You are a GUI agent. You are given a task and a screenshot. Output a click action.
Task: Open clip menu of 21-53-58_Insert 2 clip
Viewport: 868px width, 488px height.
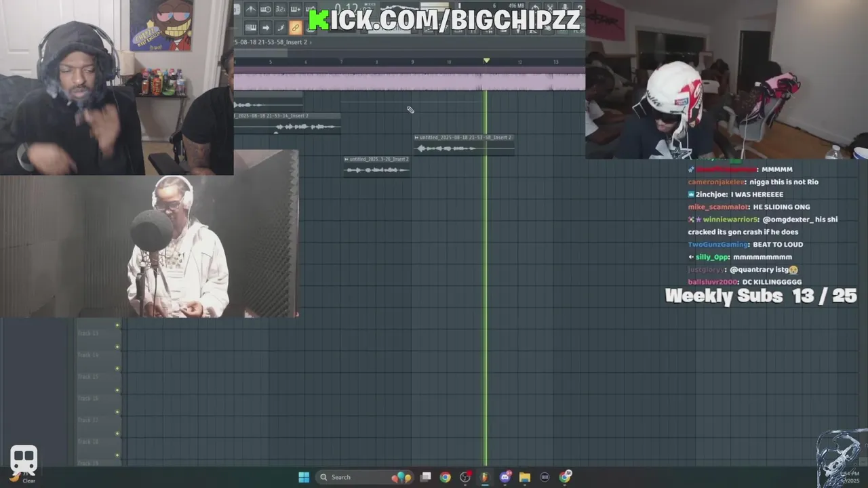416,138
